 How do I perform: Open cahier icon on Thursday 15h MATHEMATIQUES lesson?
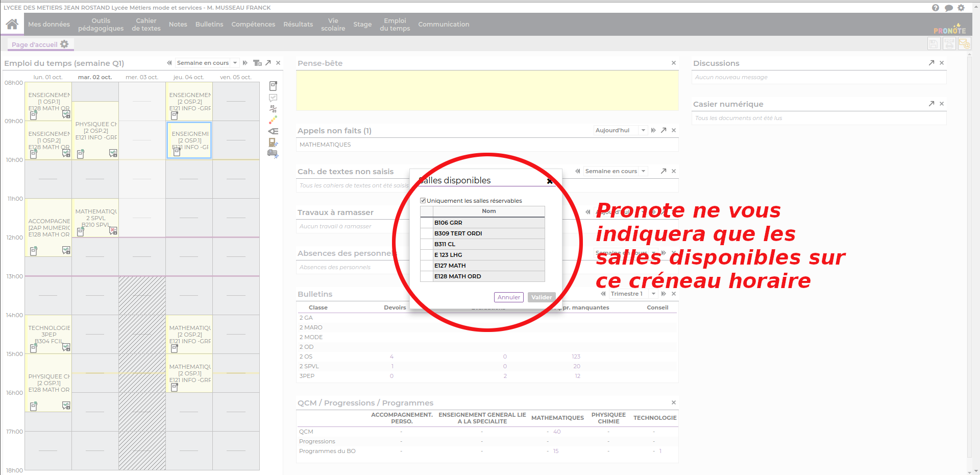click(x=175, y=387)
